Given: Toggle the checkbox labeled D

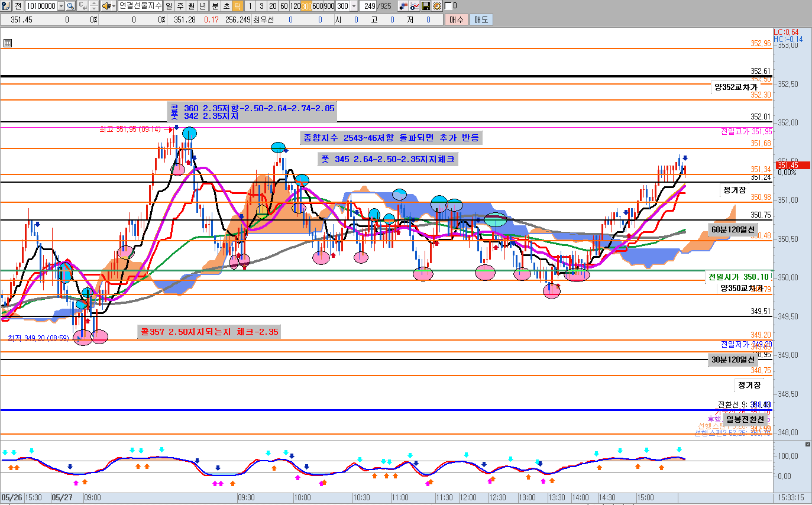Looking at the screenshot, I should pos(448,6).
